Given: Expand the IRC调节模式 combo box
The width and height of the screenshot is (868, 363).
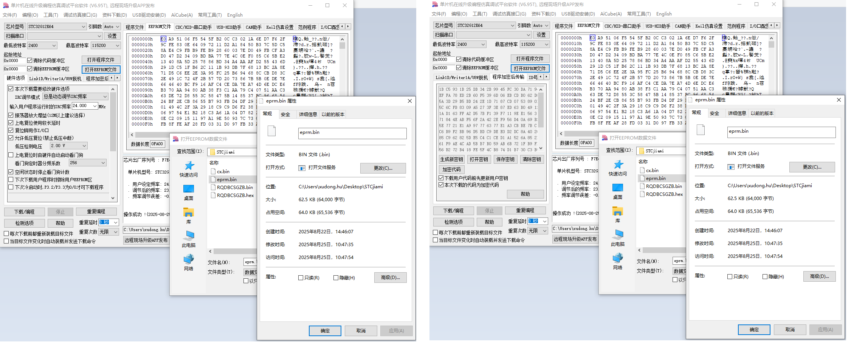Looking at the screenshot, I should coord(105,97).
